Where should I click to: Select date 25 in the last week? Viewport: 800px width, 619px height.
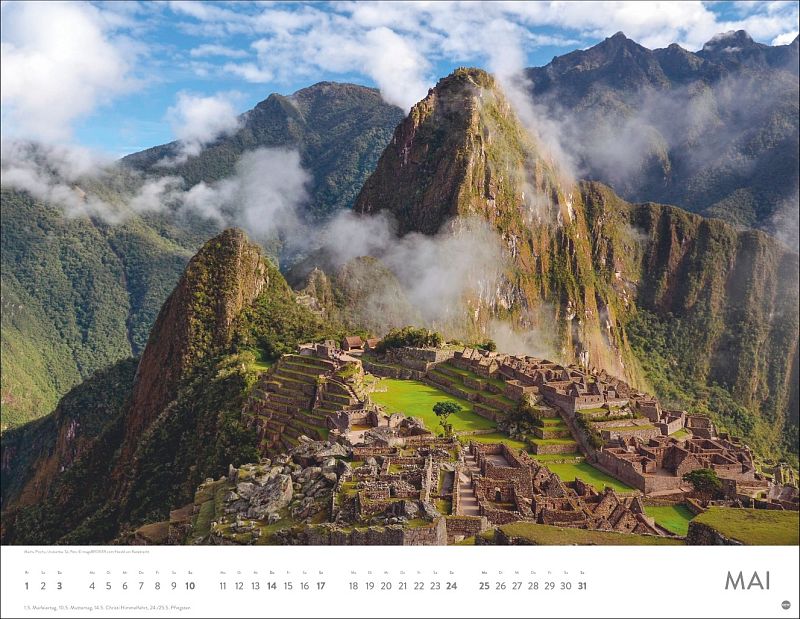[x=484, y=586]
